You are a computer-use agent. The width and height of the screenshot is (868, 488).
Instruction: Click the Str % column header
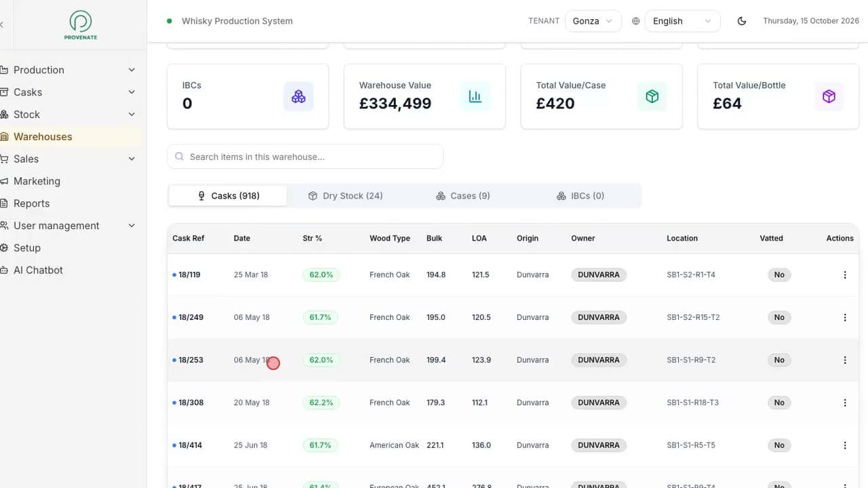click(313, 239)
